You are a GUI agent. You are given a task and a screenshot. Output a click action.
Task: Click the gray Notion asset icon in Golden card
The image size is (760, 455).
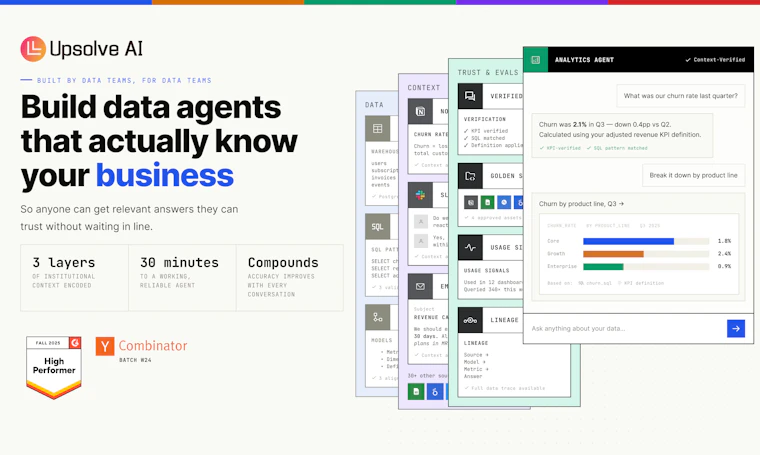pos(471,203)
